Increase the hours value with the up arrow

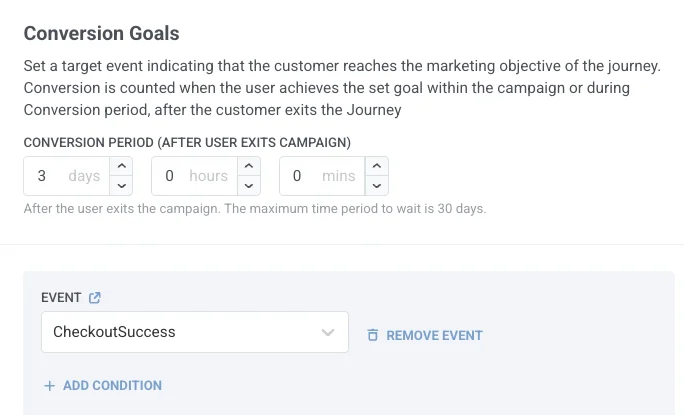pyautogui.click(x=248, y=166)
